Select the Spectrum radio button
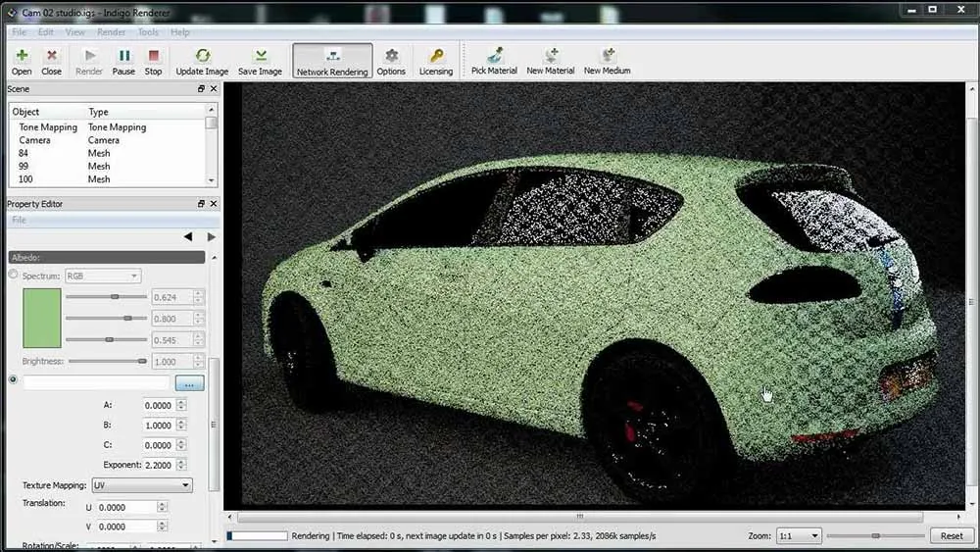The image size is (980, 552). pos(13,275)
